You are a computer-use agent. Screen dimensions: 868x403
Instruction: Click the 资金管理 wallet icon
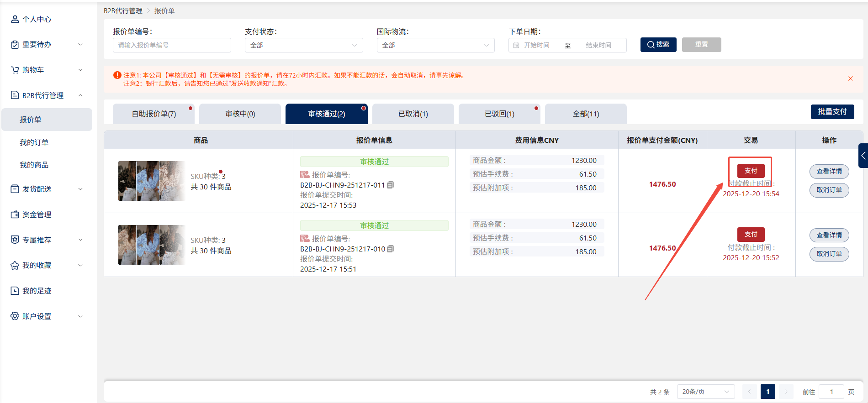coord(15,215)
